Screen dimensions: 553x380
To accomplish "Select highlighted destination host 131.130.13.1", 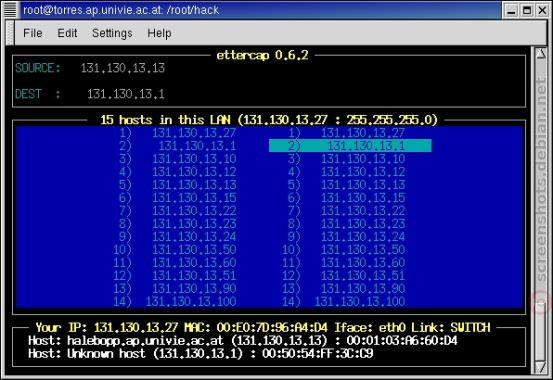I will (350, 146).
